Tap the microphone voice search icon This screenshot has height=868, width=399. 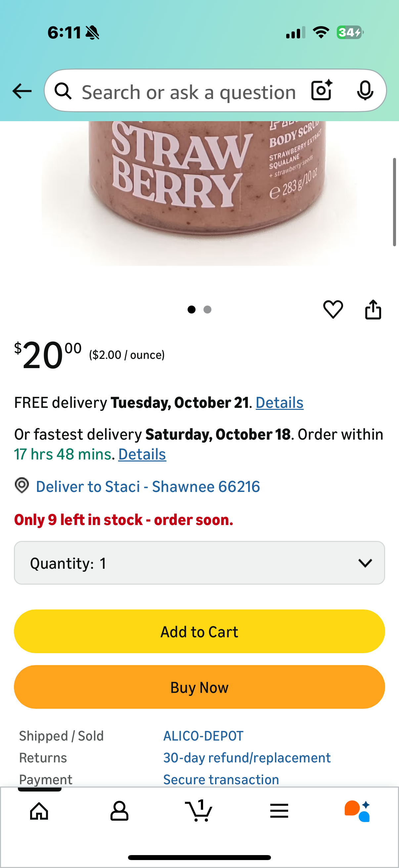365,90
